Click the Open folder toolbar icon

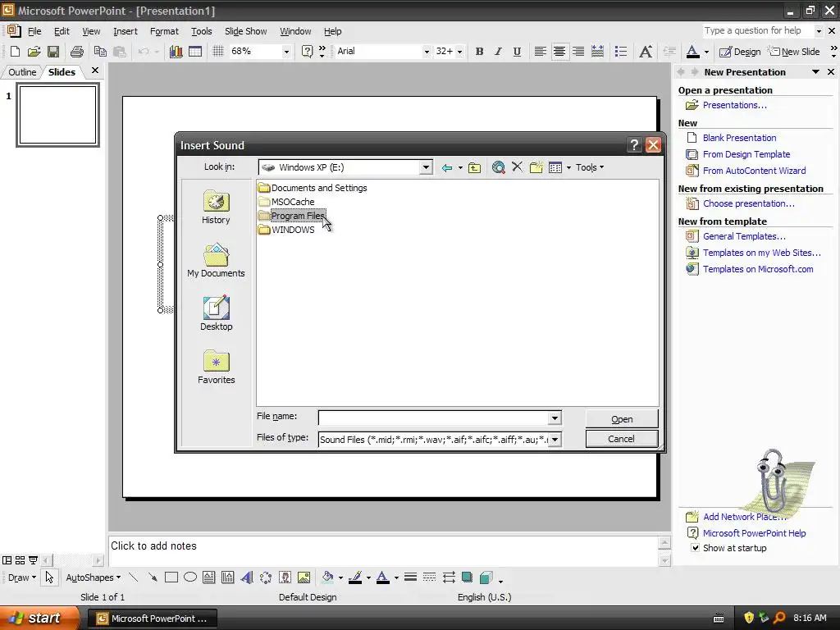click(34, 52)
